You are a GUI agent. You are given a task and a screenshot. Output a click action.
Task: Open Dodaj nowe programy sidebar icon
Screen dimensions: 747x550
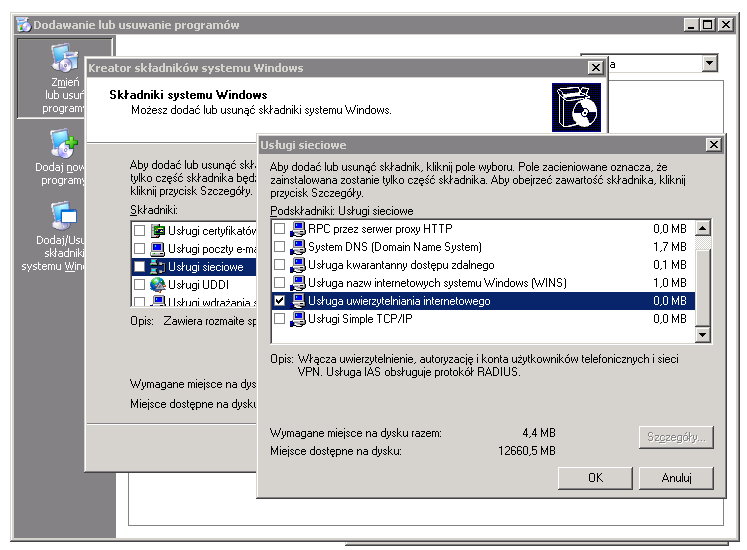tap(64, 143)
